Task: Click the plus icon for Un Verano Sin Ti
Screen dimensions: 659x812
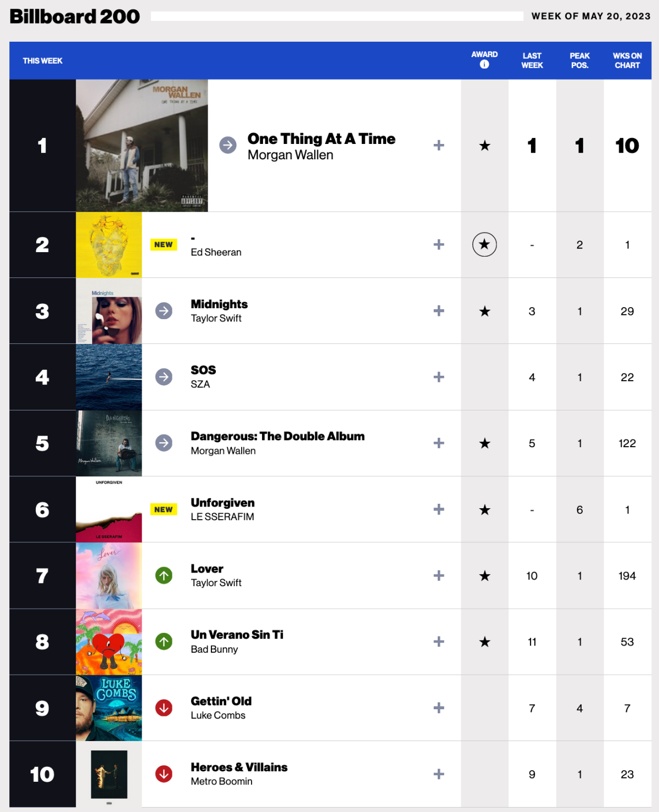Action: (x=439, y=642)
